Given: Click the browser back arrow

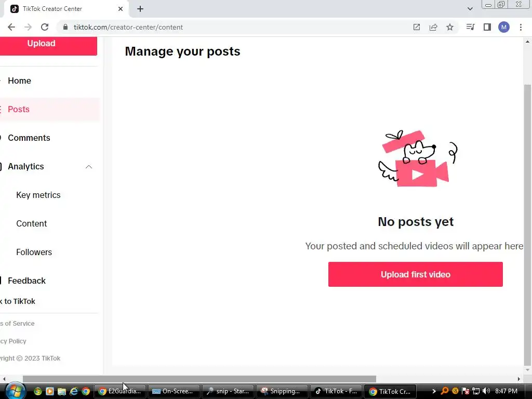Looking at the screenshot, I should [x=11, y=27].
